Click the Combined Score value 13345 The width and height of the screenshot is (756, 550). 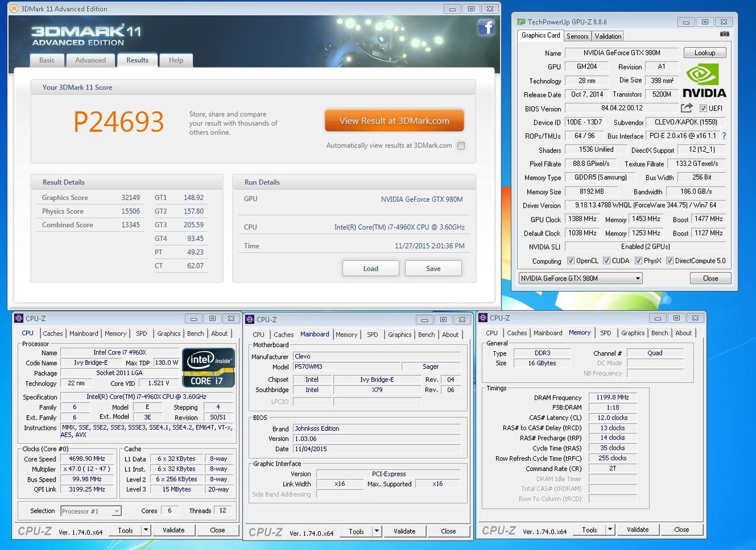pos(131,225)
